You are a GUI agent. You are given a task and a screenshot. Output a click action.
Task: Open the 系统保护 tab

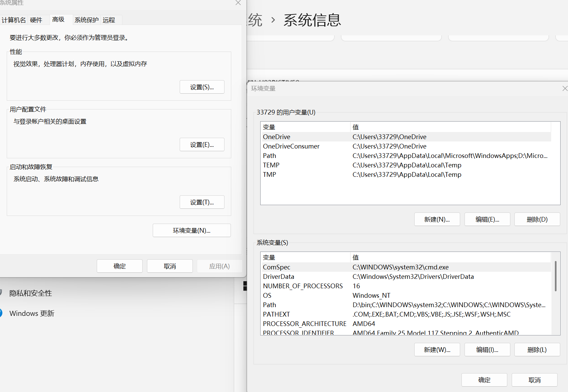[86, 20]
